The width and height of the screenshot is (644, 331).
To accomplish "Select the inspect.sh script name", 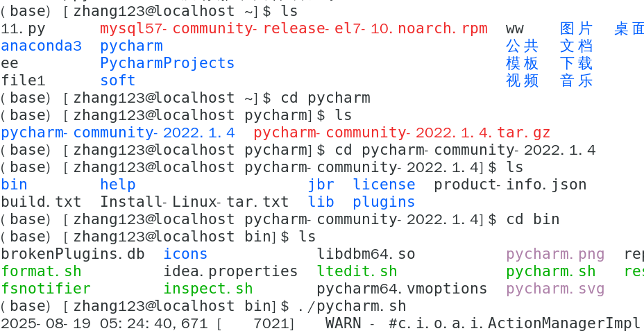I will pos(208,289).
